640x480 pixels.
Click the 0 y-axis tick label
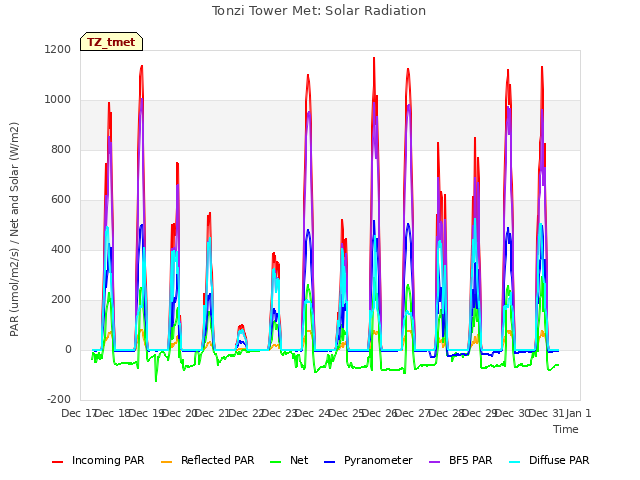coord(68,349)
